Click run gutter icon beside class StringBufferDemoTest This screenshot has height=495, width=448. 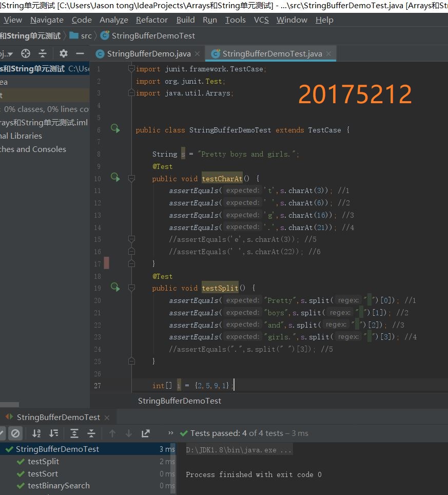coord(115,128)
